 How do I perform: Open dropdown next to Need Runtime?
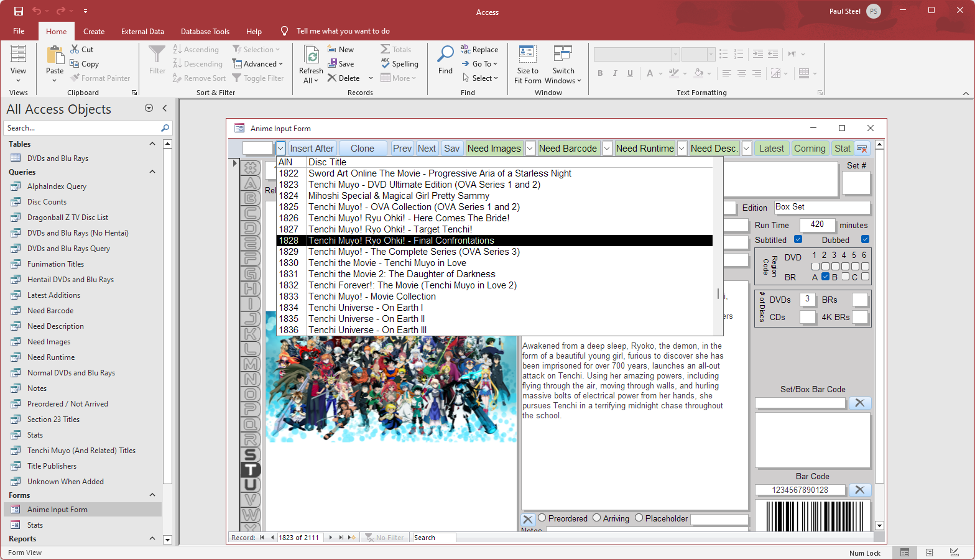(682, 149)
